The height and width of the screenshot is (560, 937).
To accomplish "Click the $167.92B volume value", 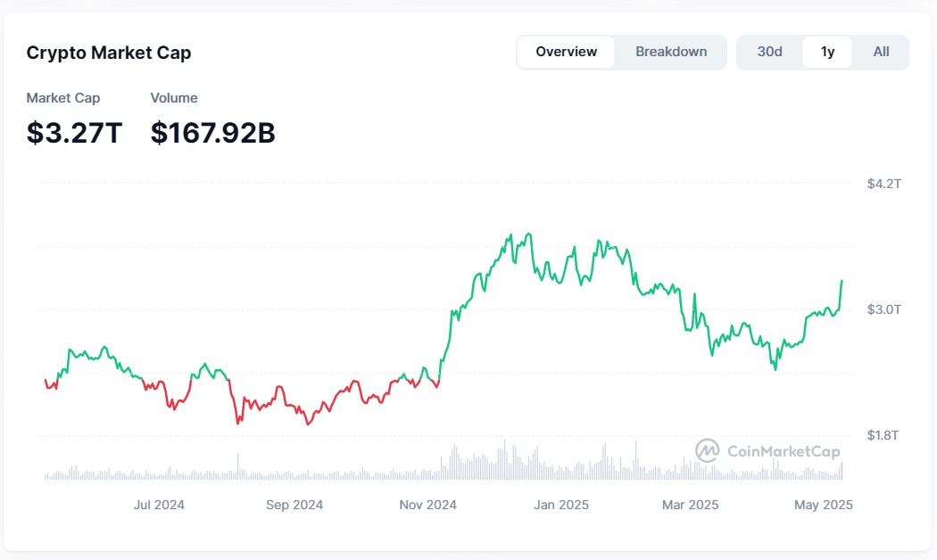I will tap(212, 133).
